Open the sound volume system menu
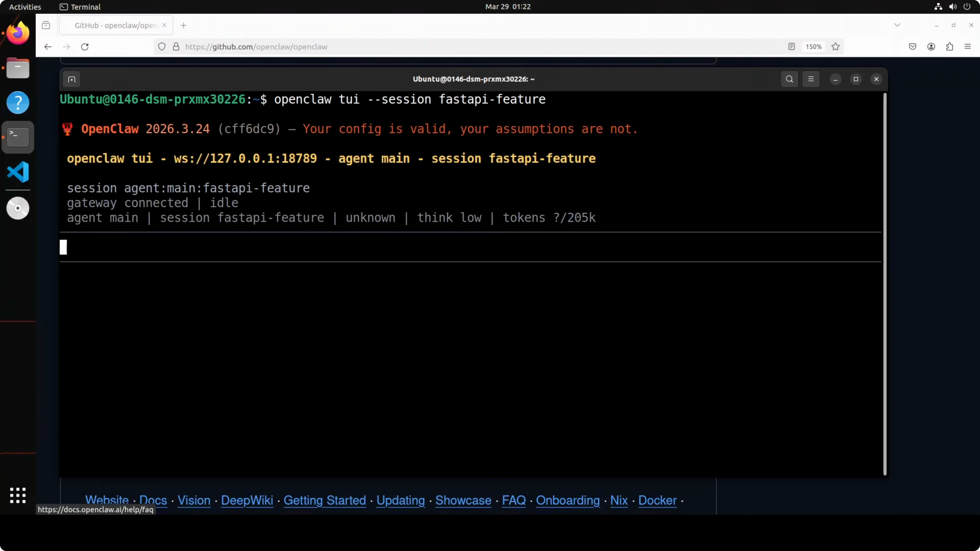The height and width of the screenshot is (551, 980). click(953, 6)
